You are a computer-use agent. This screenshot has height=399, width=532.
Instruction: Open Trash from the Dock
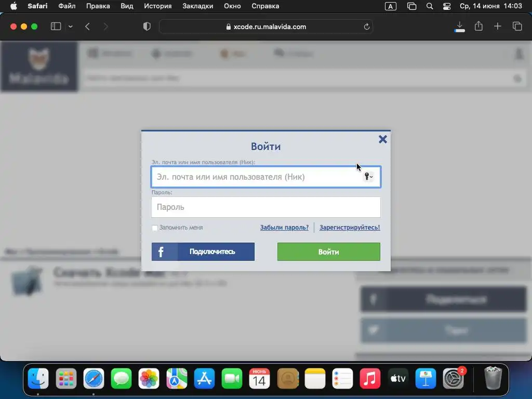[493, 378]
